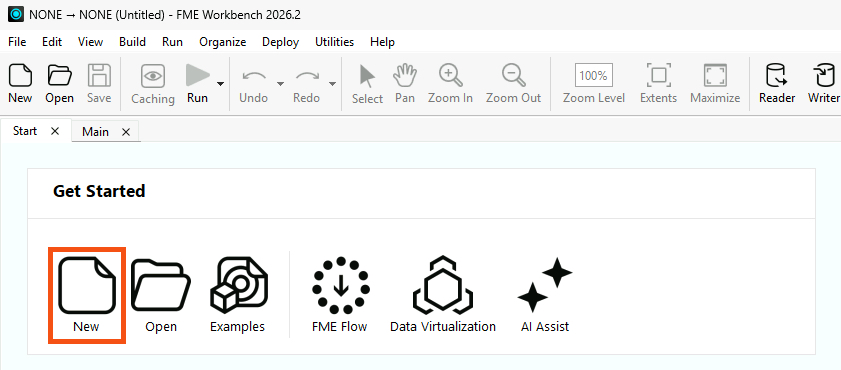This screenshot has width=841, height=370.
Task: Open the File menu
Action: pos(17,42)
